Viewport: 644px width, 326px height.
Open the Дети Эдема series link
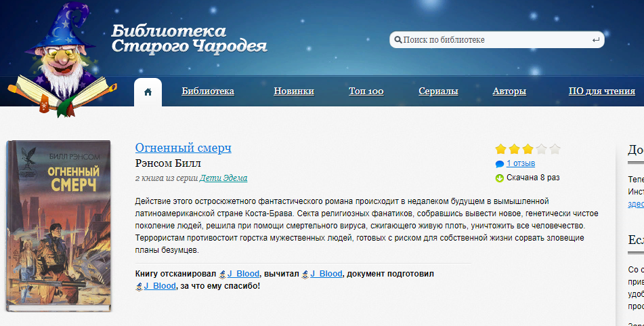pyautogui.click(x=223, y=178)
